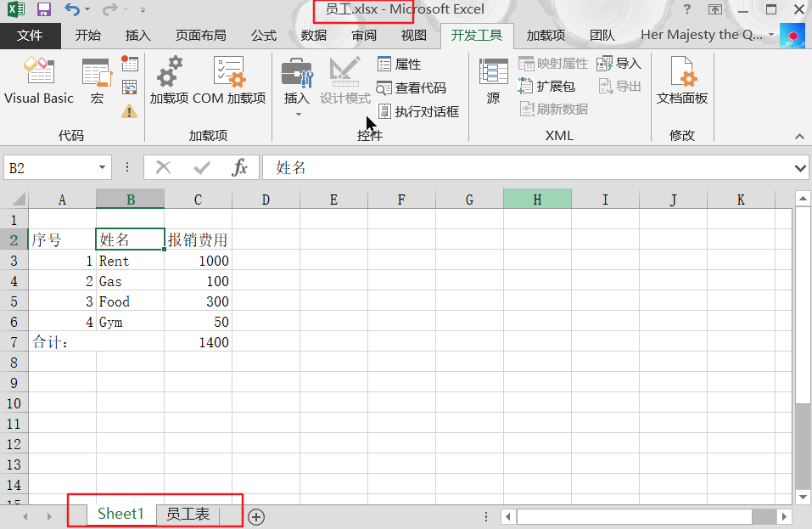This screenshot has width=812, height=529.
Task: Click the 源 (Source) XML icon
Action: [492, 81]
